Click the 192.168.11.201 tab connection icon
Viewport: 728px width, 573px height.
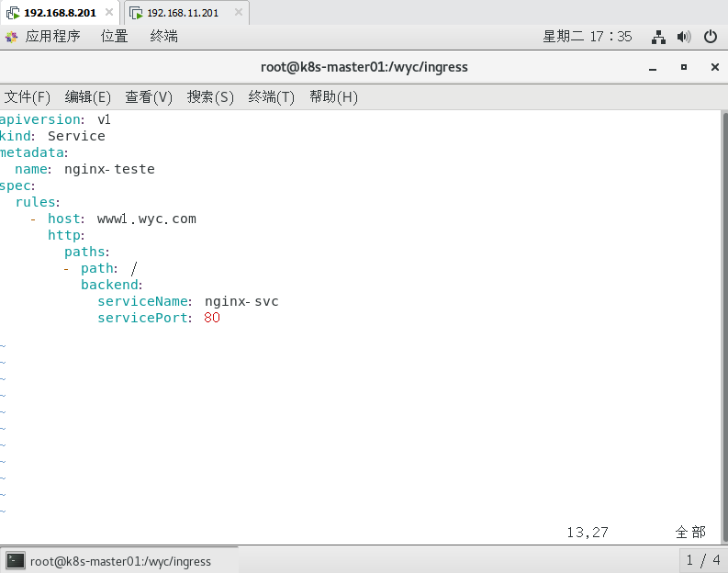click(136, 13)
